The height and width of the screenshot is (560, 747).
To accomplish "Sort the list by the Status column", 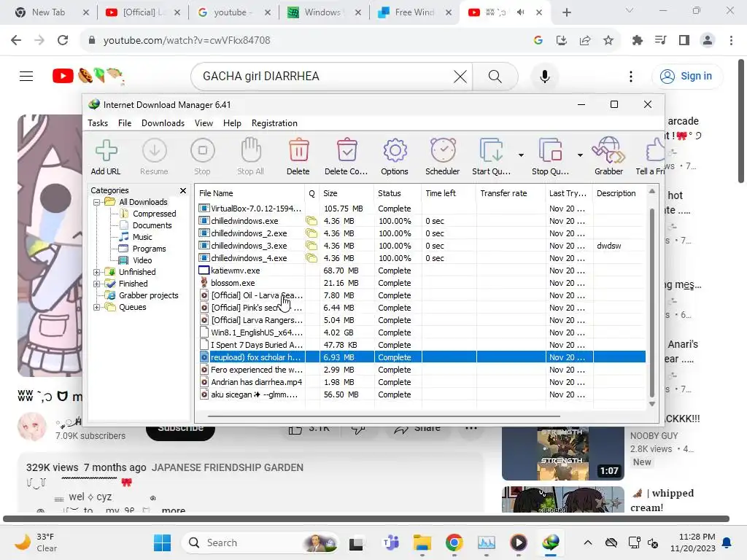I will pyautogui.click(x=398, y=193).
